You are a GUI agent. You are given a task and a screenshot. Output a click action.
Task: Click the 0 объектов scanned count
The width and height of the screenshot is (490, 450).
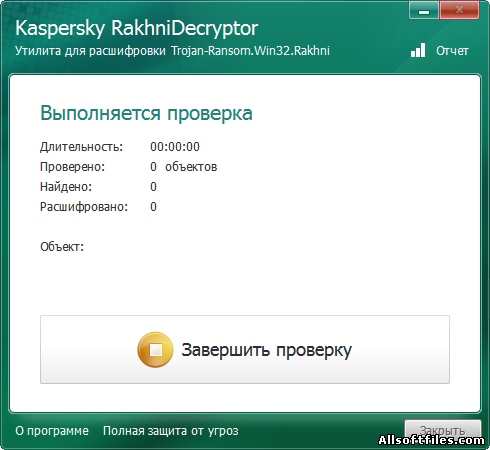(184, 167)
